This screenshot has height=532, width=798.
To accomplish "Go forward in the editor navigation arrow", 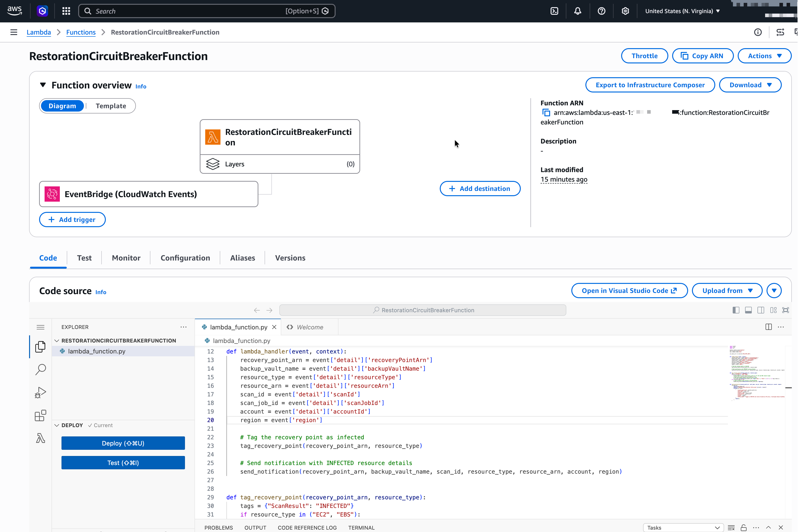I will pos(269,310).
